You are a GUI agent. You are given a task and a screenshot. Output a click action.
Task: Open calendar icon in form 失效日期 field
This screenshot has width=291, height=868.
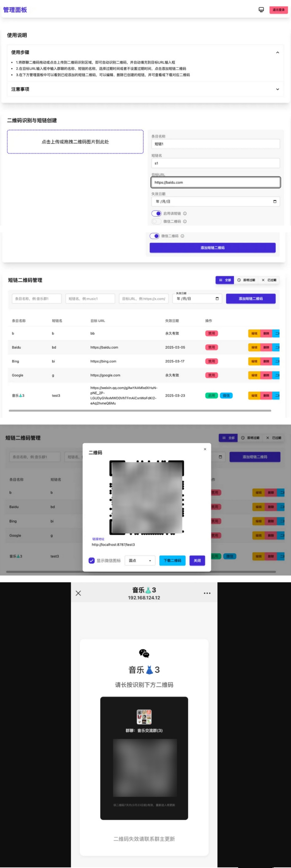tap(275, 201)
